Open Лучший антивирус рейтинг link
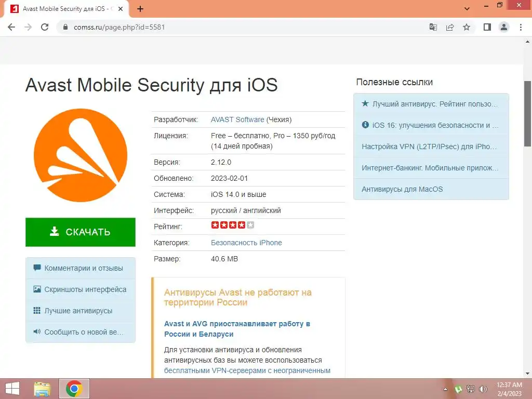The width and height of the screenshot is (532, 399). tap(431, 104)
